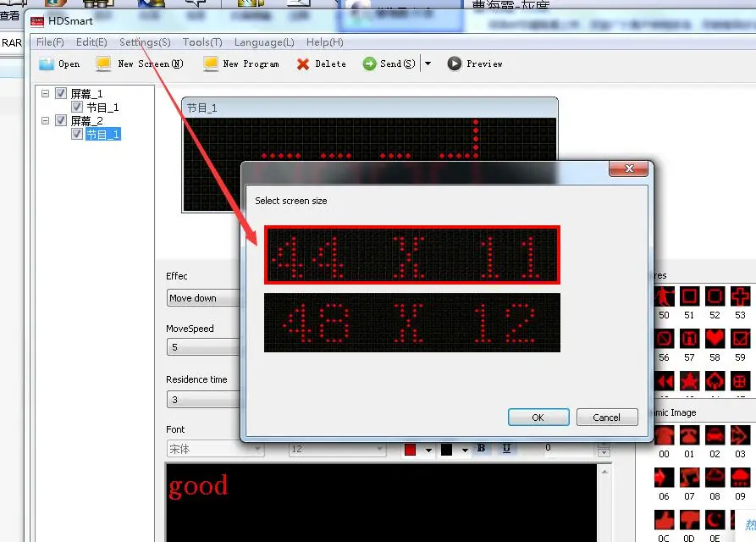Open the Tools menu
The width and height of the screenshot is (756, 542).
point(202,42)
